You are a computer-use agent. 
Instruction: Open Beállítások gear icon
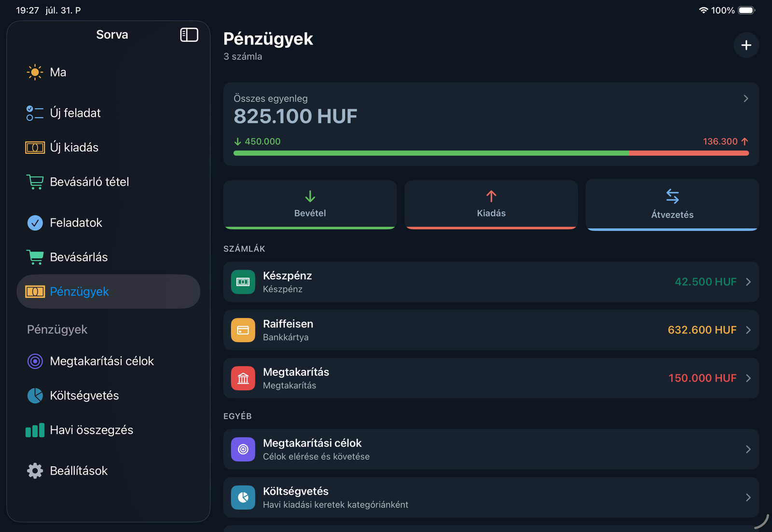[35, 471]
